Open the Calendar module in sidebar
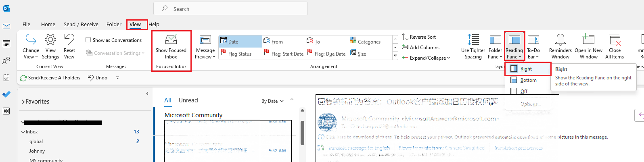The height and width of the screenshot is (162, 644). pyautogui.click(x=6, y=44)
